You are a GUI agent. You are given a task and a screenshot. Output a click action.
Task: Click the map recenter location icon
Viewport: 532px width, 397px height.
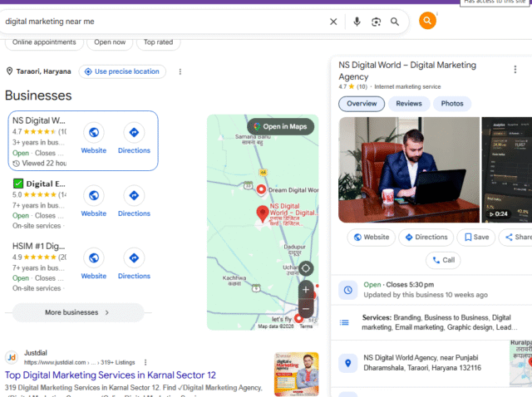click(x=306, y=268)
